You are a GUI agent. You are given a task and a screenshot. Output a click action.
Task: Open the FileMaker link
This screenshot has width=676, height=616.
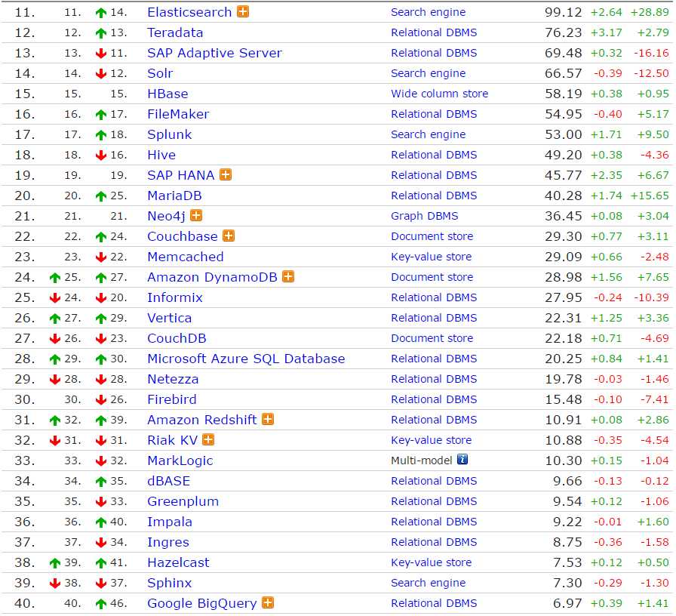point(177,114)
